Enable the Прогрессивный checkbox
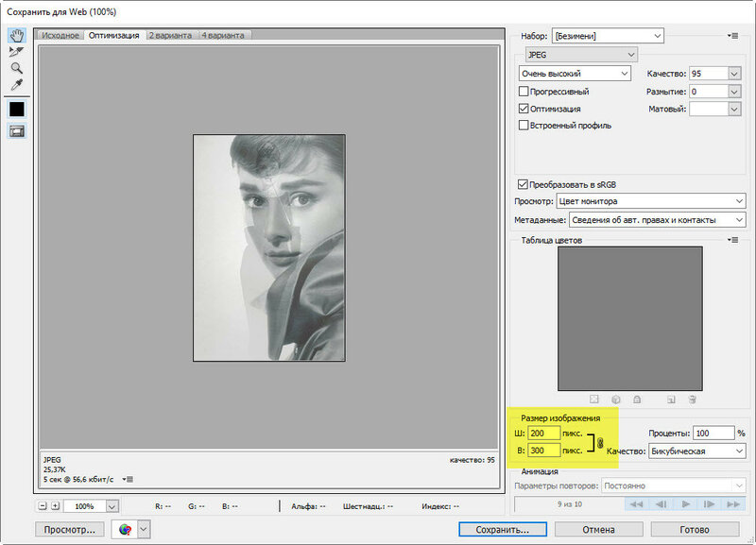Screen dimensions: 756x545 tap(524, 92)
